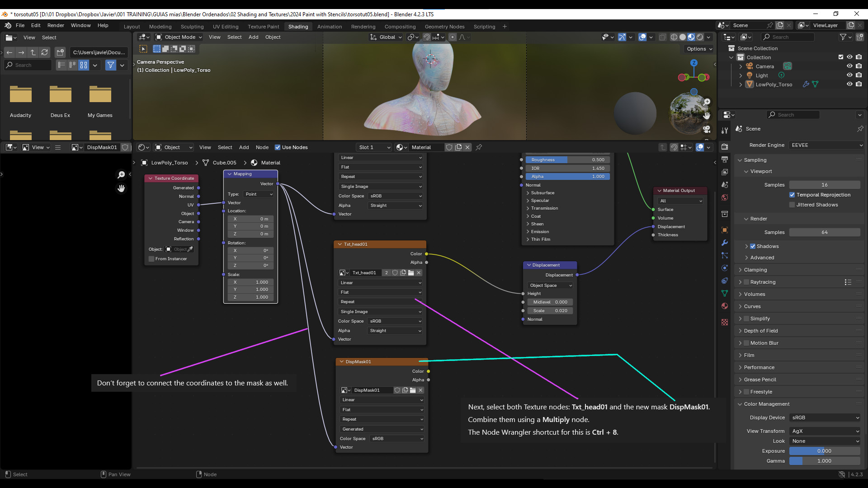The height and width of the screenshot is (488, 868).
Task: Switch viewport to Wireframe shading
Action: [x=674, y=37]
